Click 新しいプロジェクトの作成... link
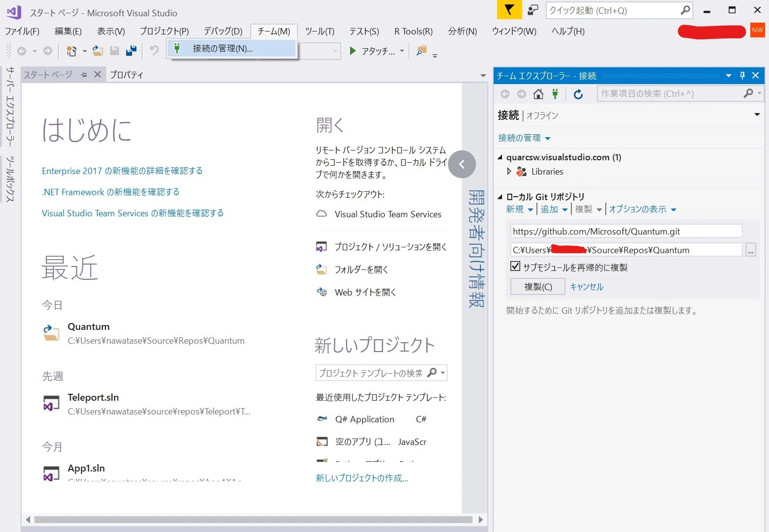This screenshot has width=769, height=532. pos(362,478)
